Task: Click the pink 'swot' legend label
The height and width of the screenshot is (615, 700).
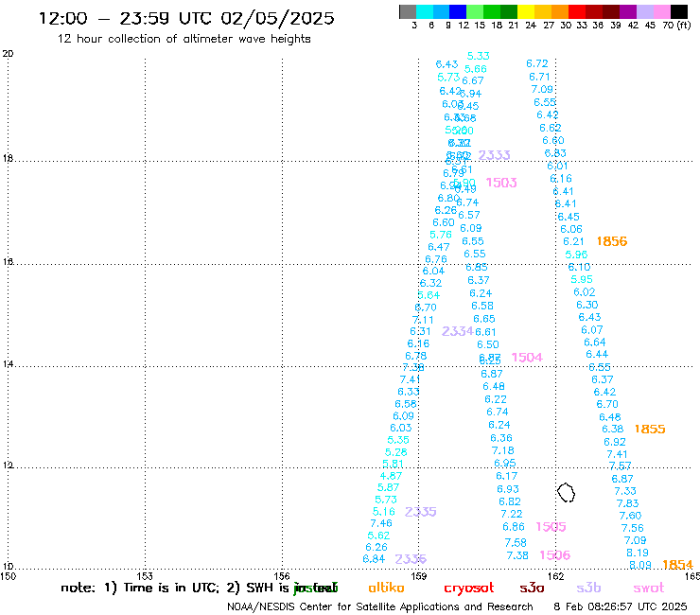Action: 649,588
